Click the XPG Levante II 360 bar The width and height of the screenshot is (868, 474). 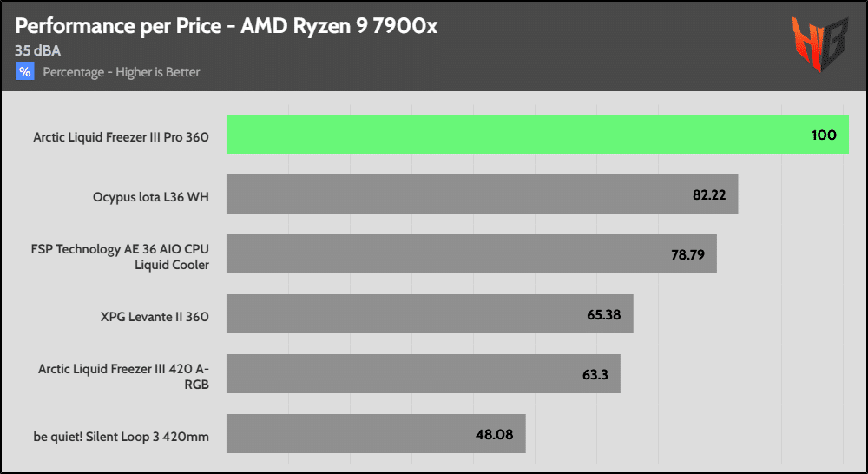click(430, 314)
